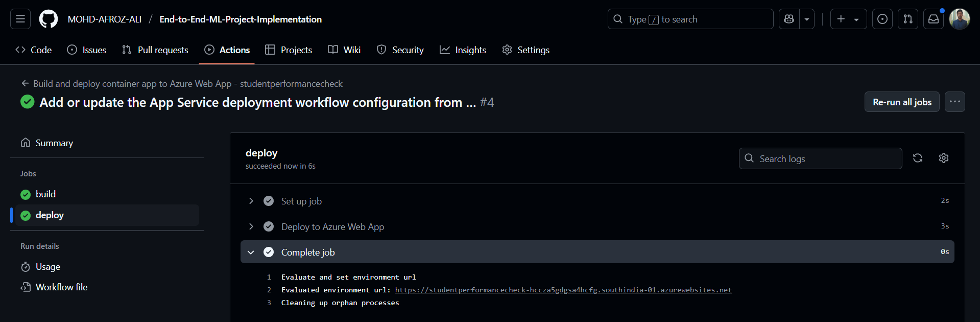Expand the Deploy to Azure Web App step
Screen dimensions: 980x322
point(251,226)
